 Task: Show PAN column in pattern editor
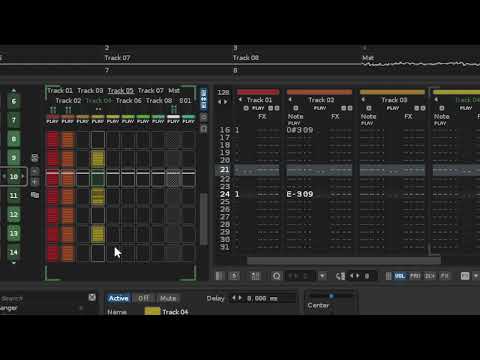click(x=415, y=276)
